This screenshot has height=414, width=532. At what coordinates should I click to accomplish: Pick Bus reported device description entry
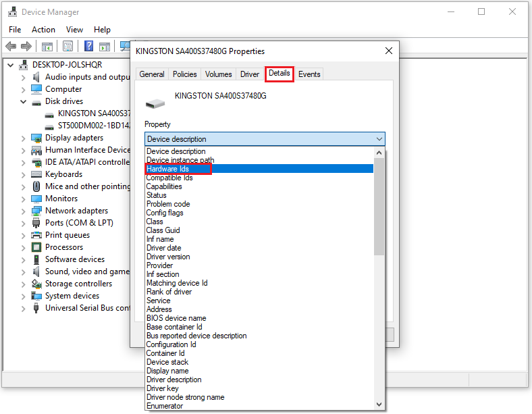[x=259, y=336]
